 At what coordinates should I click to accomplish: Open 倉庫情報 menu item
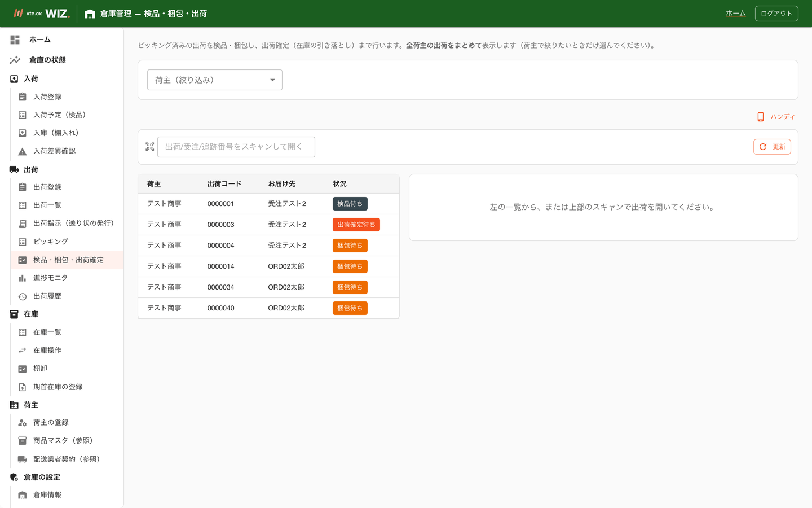67,495
